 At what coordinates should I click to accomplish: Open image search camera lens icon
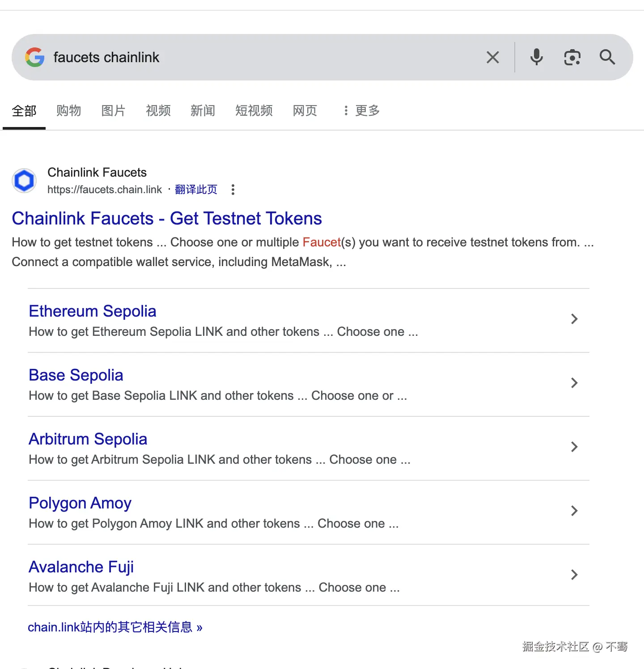(572, 57)
